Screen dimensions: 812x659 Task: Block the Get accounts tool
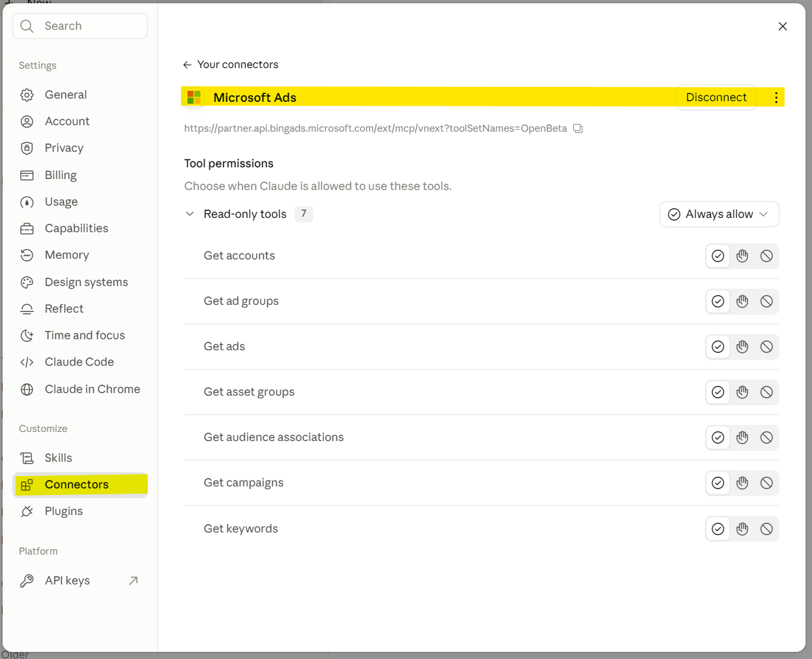coord(767,256)
